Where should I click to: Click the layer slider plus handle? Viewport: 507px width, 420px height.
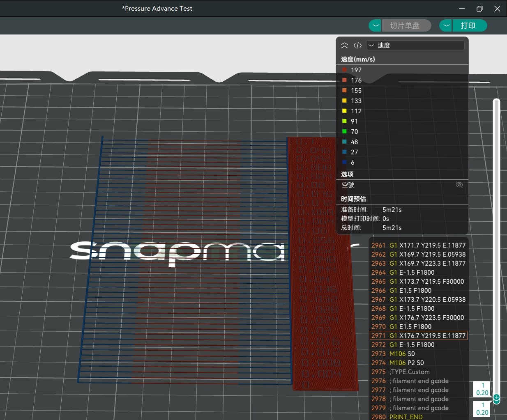point(496,397)
